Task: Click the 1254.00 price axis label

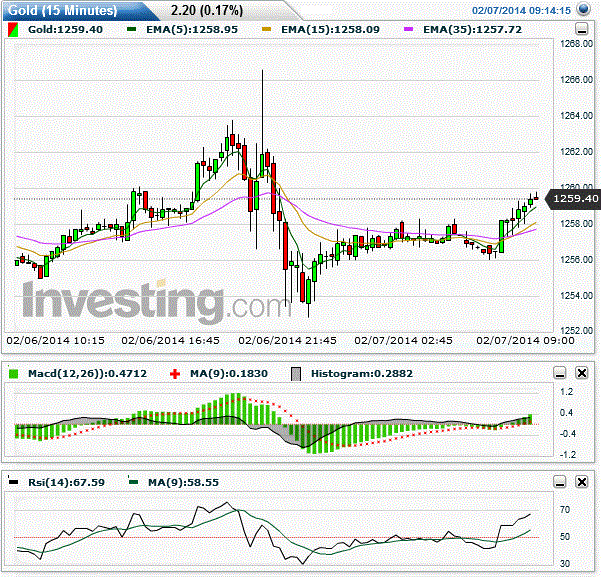Action: [576, 296]
